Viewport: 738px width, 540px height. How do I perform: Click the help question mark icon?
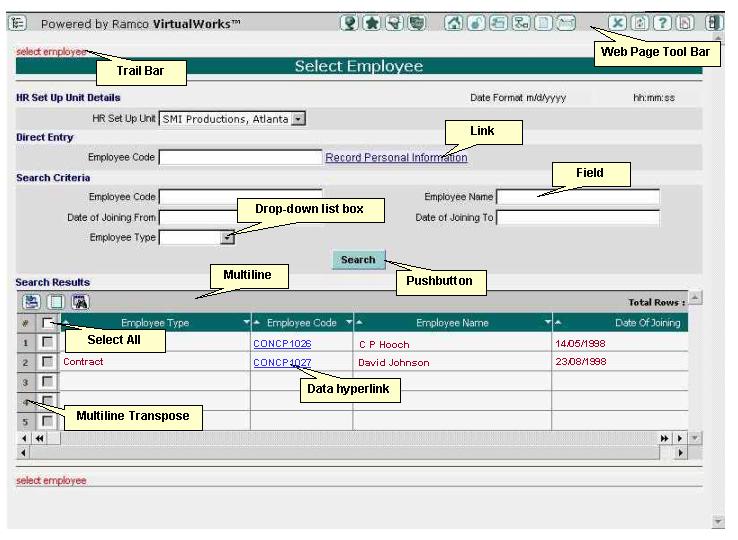click(x=662, y=23)
